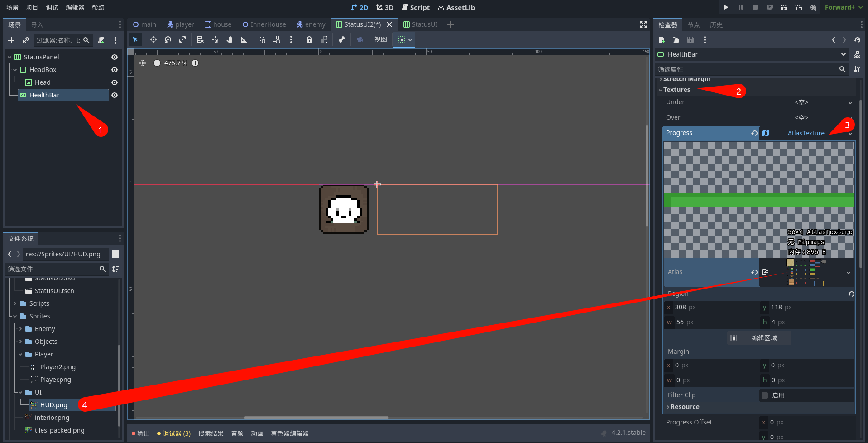
Task: Expand the Resource section
Action: coord(684,407)
